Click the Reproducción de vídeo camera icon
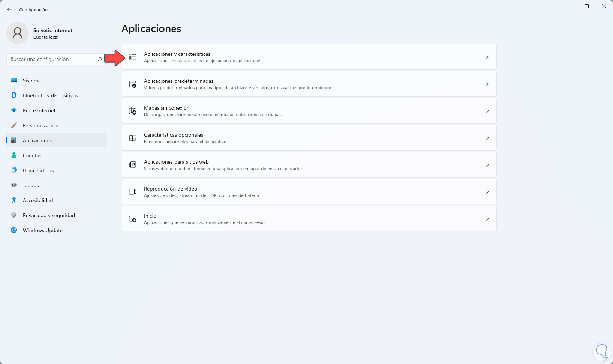Image resolution: width=613 pixels, height=364 pixels. (133, 192)
